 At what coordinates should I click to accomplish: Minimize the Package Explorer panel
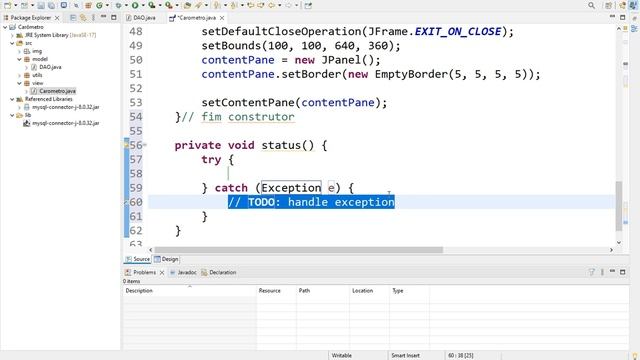tap(104, 17)
